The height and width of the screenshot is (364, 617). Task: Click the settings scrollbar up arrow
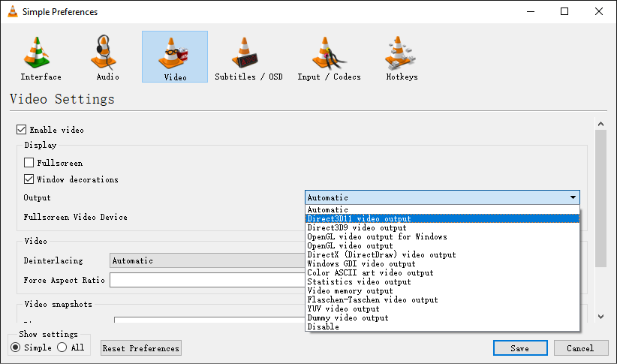[x=601, y=124]
